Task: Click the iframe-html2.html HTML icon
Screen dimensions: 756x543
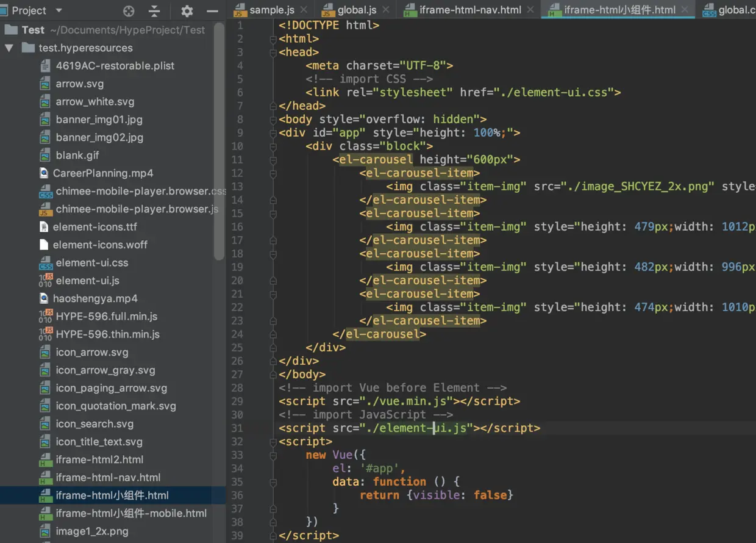Action: (x=46, y=460)
